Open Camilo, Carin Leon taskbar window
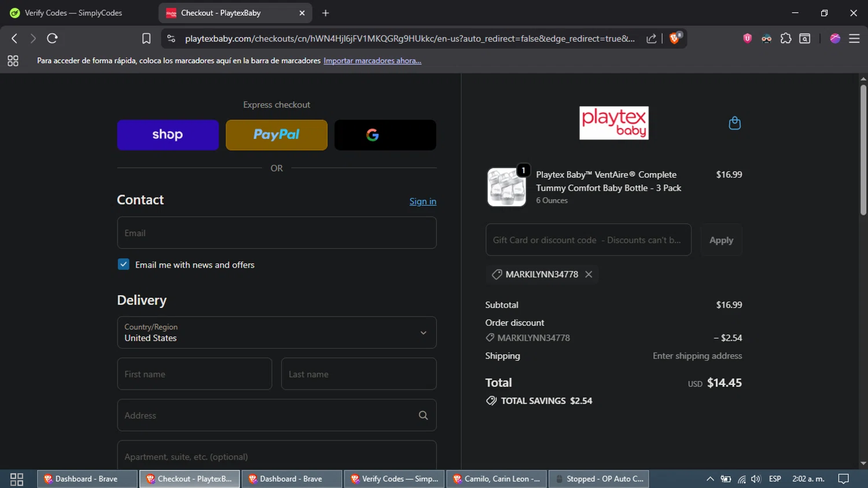868x488 pixels. pyautogui.click(x=496, y=479)
